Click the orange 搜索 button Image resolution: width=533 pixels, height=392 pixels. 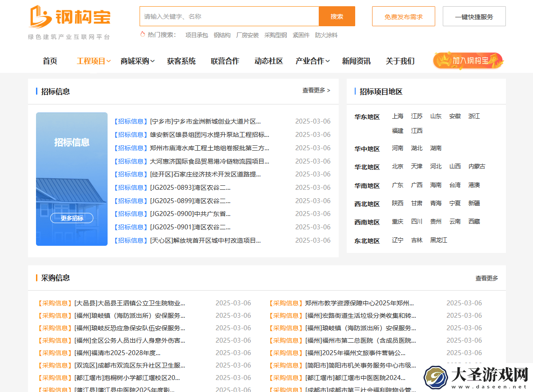pyautogui.click(x=337, y=16)
